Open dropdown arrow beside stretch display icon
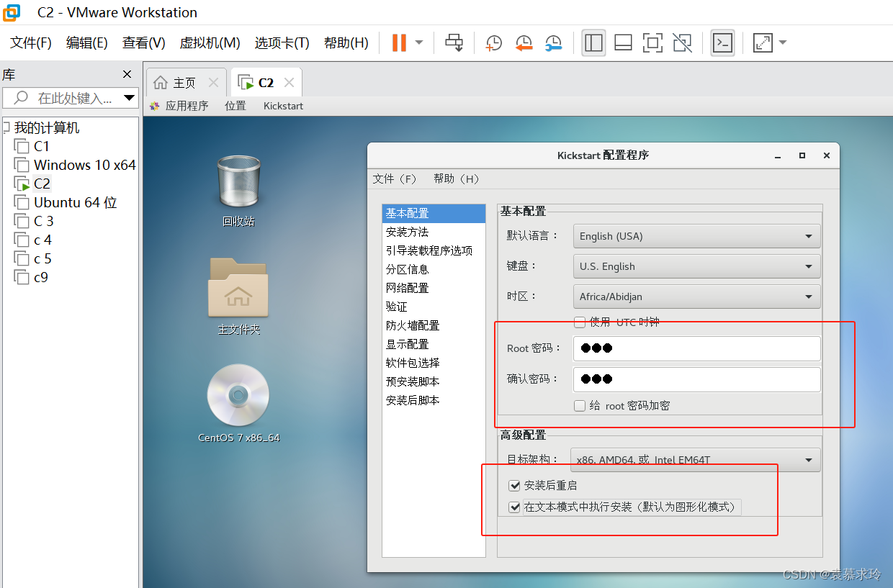Image resolution: width=893 pixels, height=588 pixels. point(783,43)
